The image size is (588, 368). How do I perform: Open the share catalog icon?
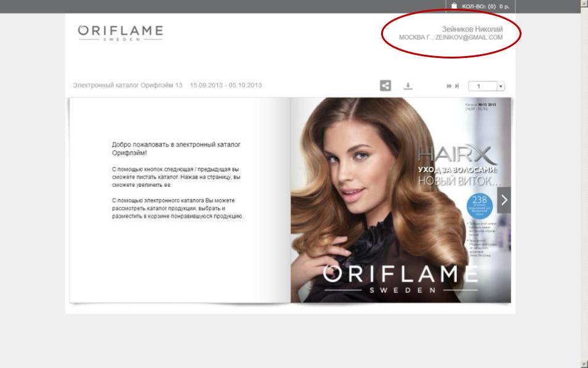pos(385,86)
